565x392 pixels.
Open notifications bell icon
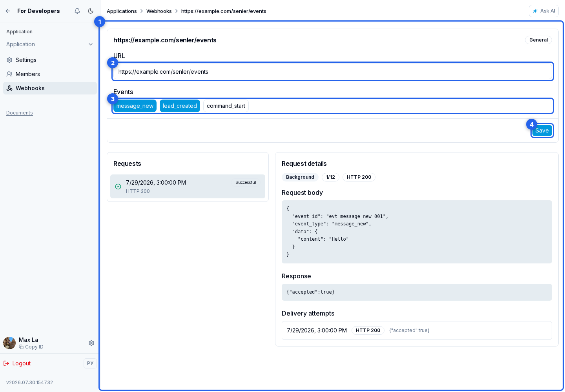point(77,11)
